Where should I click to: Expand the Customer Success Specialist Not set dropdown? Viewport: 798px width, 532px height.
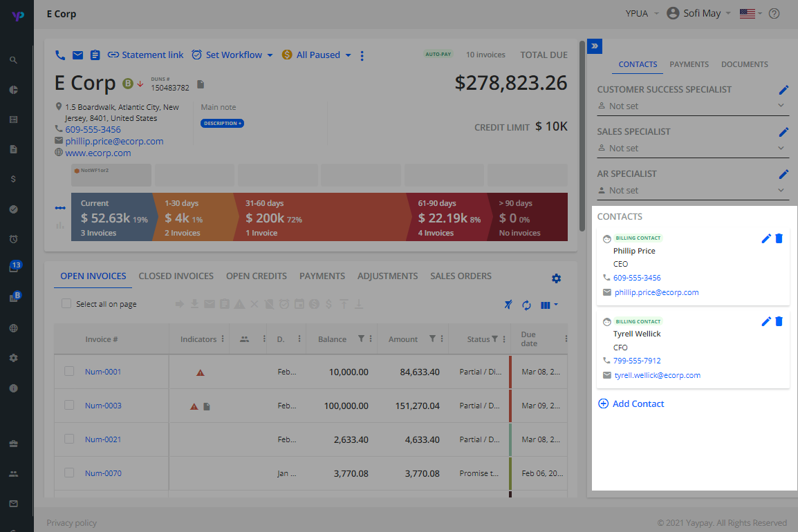coord(692,106)
